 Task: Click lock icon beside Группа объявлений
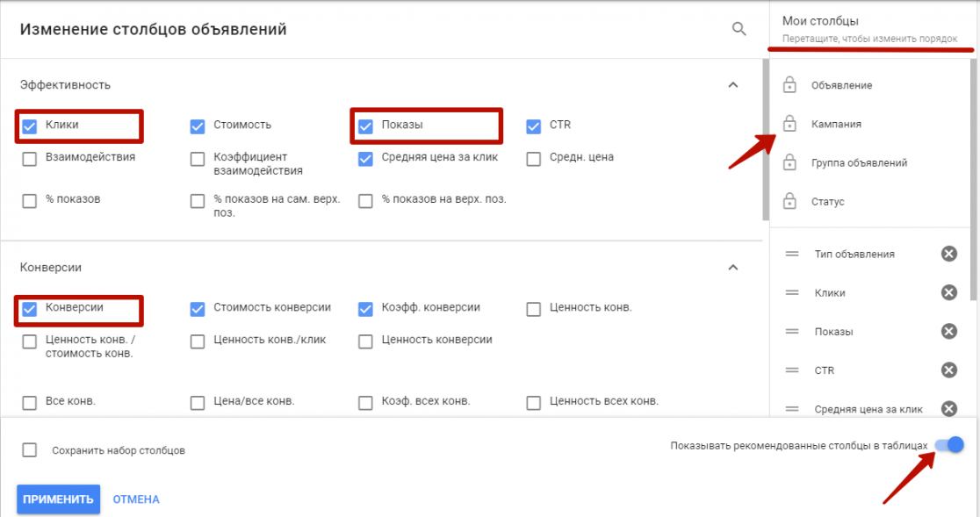click(x=789, y=162)
